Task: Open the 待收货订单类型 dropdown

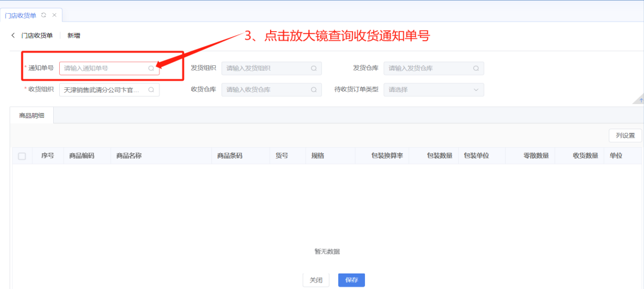Action: (x=433, y=90)
